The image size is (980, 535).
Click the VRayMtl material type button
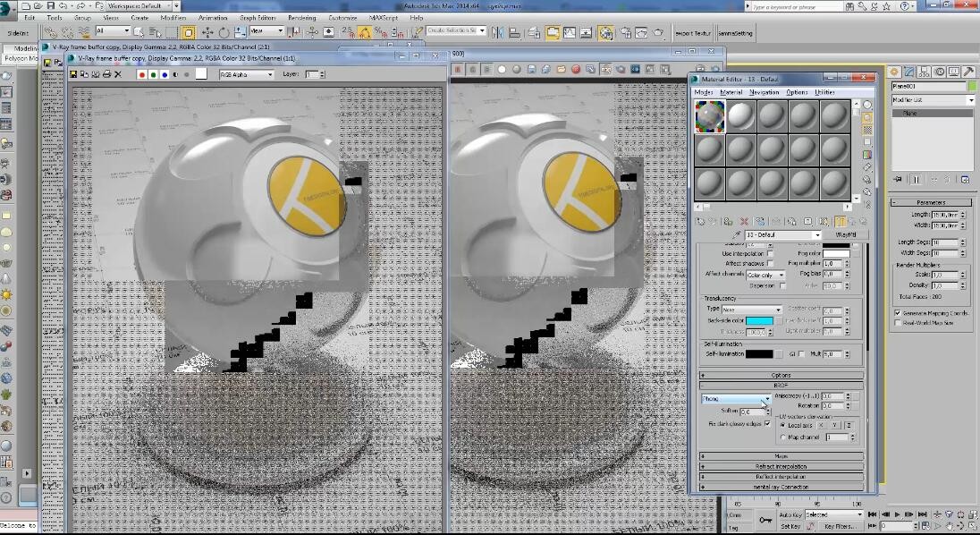point(845,235)
